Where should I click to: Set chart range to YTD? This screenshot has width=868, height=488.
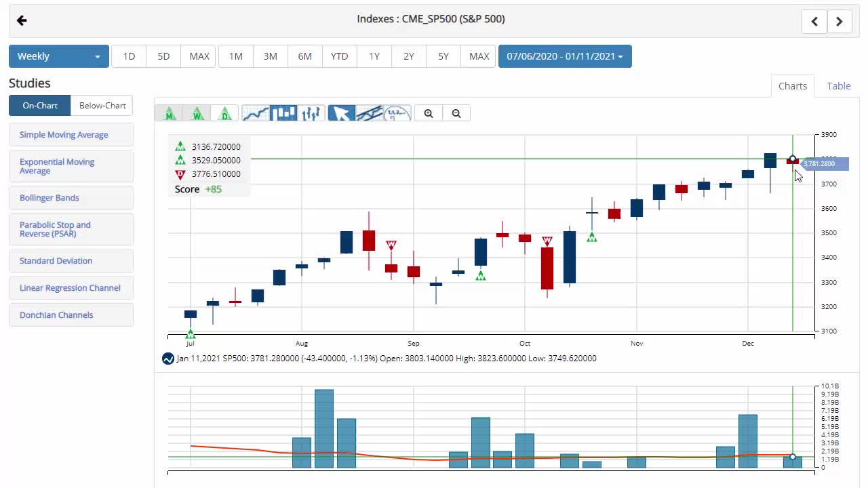coord(340,56)
